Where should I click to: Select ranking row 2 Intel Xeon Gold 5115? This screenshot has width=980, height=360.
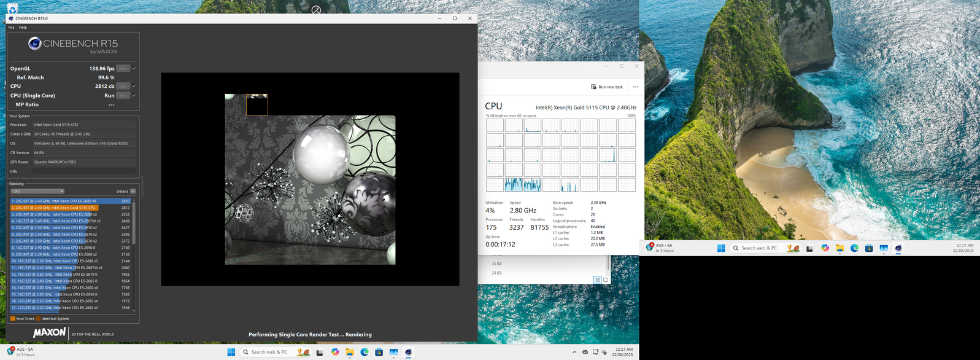[71, 208]
